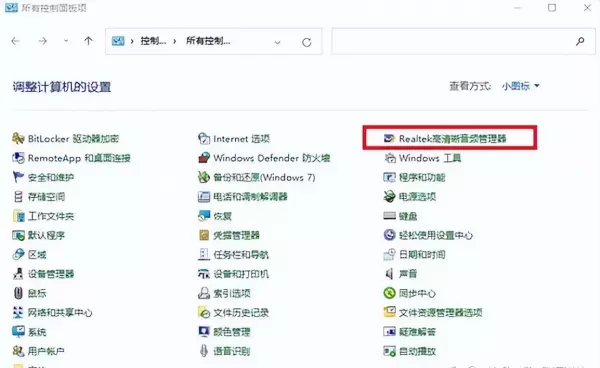Go forward with the right arrow
The width and height of the screenshot is (600, 368).
point(43,41)
